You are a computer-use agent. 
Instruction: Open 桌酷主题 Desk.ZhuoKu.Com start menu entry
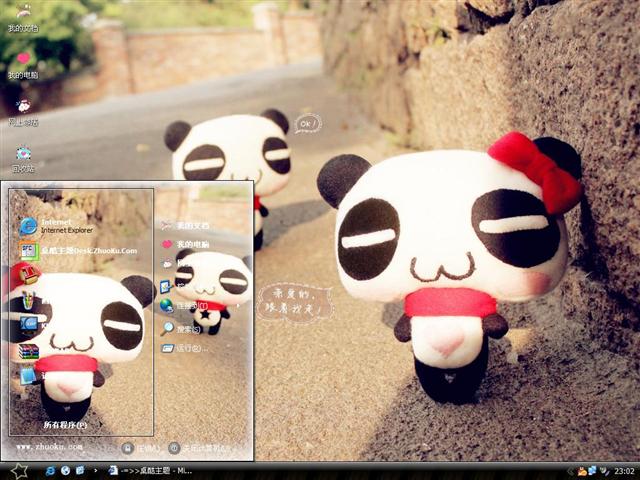click(78, 251)
